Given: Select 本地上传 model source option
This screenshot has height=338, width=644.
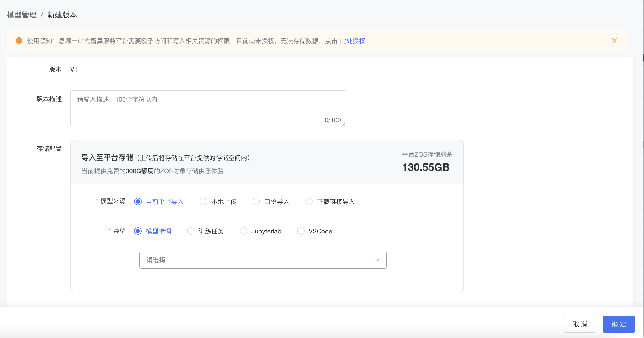Looking at the screenshot, I should click(x=203, y=202).
